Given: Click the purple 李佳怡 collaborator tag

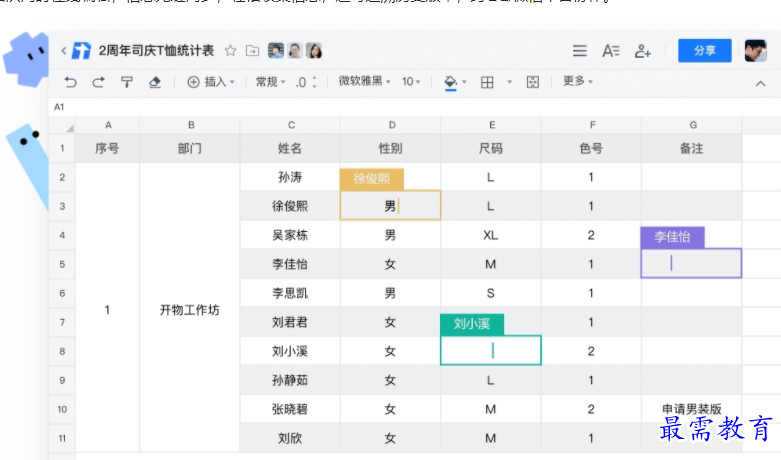Looking at the screenshot, I should (672, 237).
